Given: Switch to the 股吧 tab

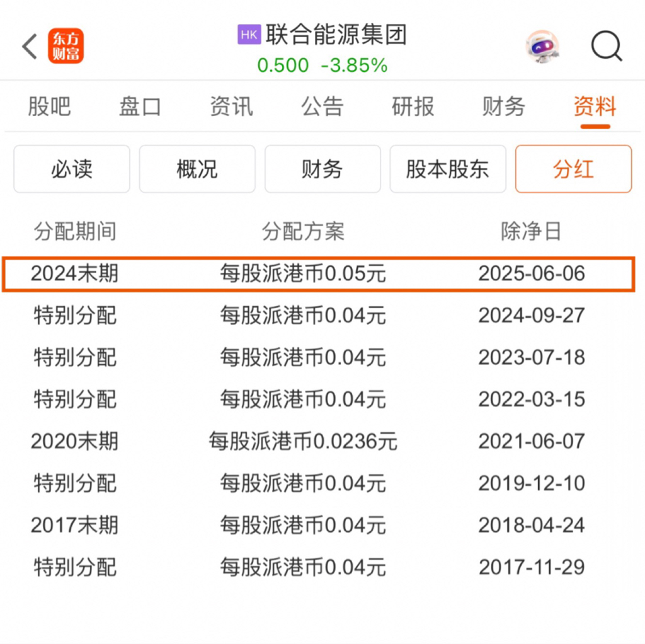Looking at the screenshot, I should (49, 106).
